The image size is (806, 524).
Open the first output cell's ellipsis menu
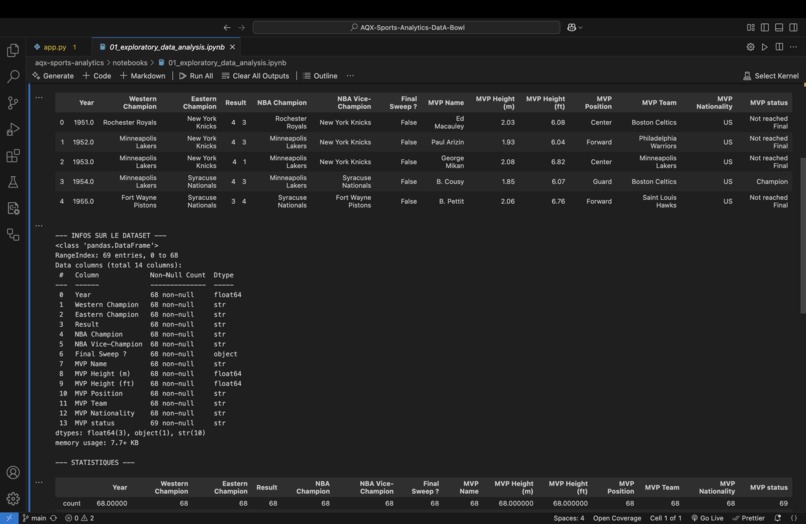(39, 97)
